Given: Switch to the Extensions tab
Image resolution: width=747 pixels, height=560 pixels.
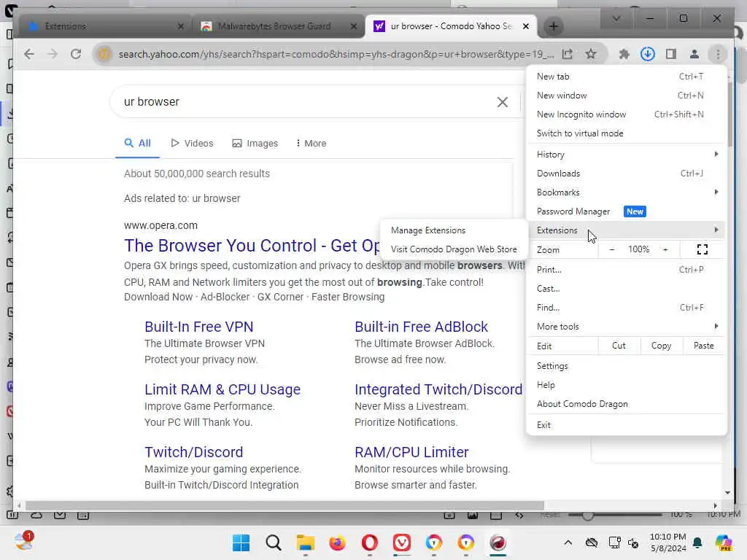Looking at the screenshot, I should coord(104,26).
